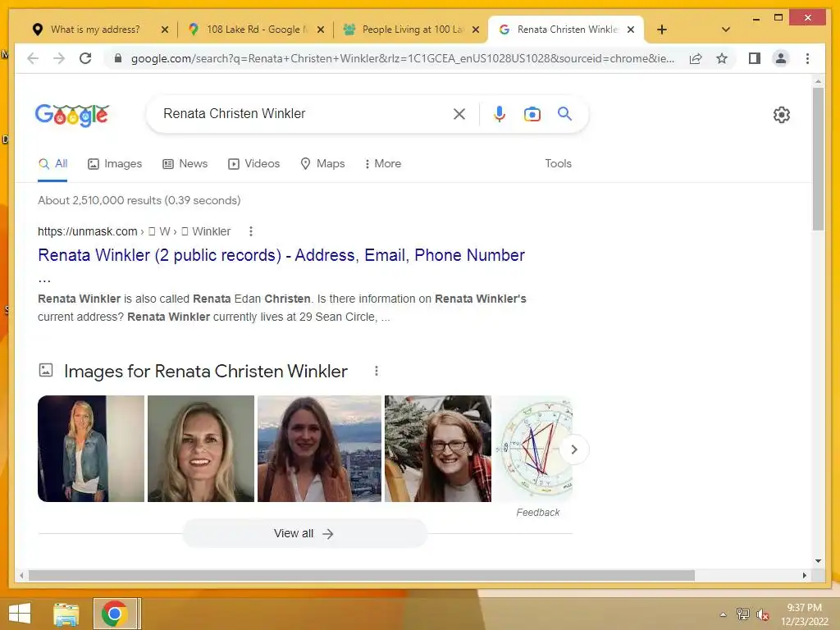Reload the current Google search page
Viewport: 840px width, 630px height.
85,58
